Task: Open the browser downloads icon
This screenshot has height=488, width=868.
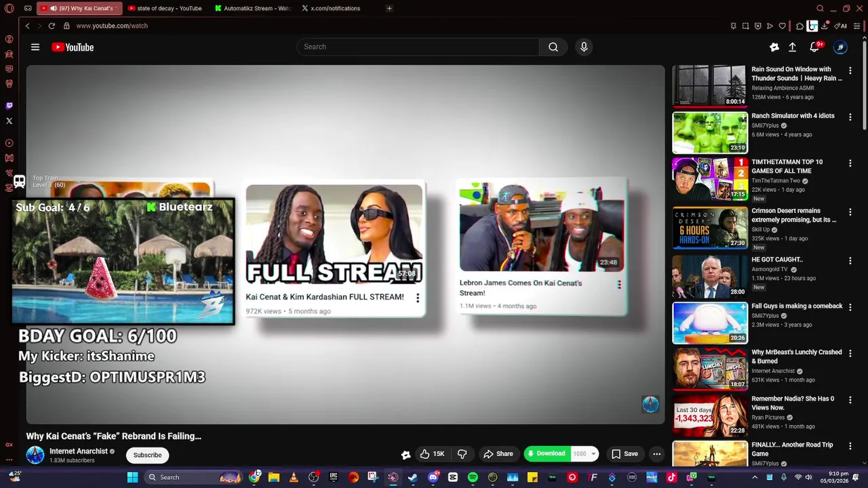Action: (825, 26)
